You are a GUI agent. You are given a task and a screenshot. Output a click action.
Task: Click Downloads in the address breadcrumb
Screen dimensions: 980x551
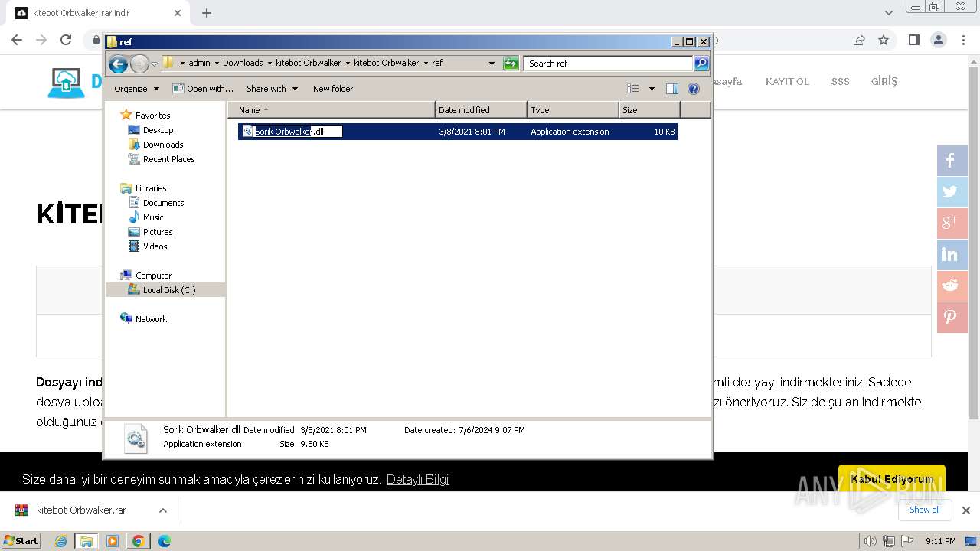click(243, 64)
